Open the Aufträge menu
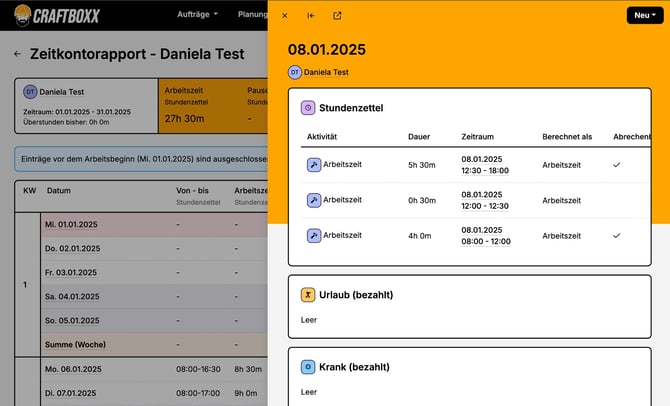This screenshot has width=670, height=406. tap(197, 14)
